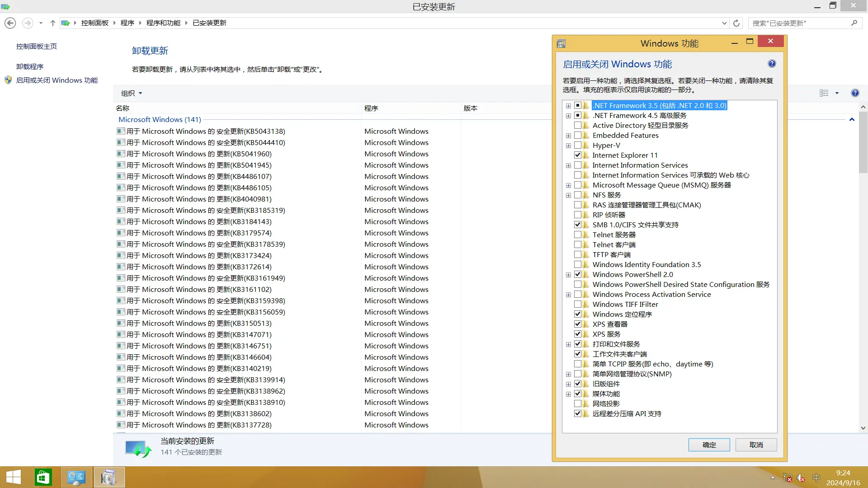Uncheck 媒体功能 checkbox
This screenshot has height=488, width=868.
578,394
